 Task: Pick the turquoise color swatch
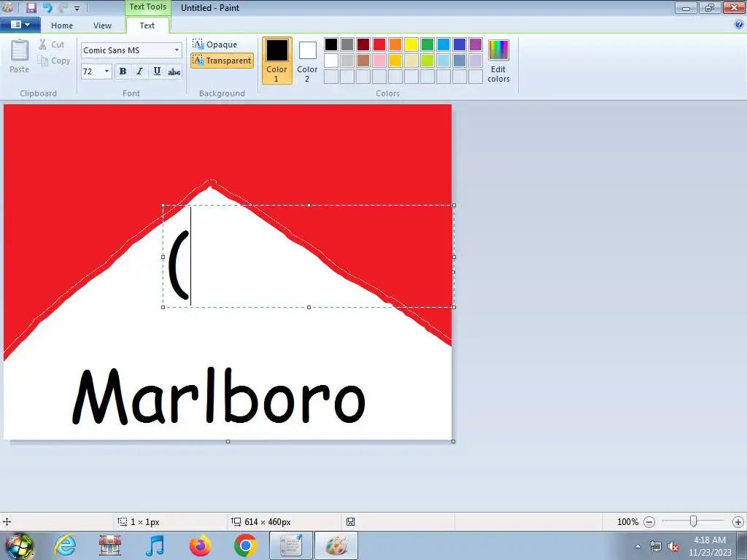click(444, 44)
